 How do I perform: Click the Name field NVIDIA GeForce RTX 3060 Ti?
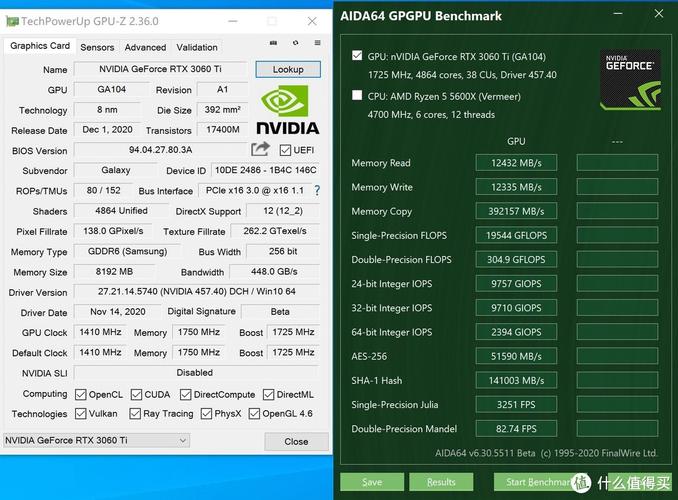pos(160,69)
